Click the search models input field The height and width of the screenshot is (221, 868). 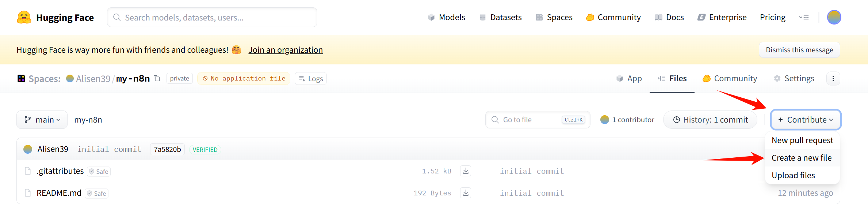(212, 17)
